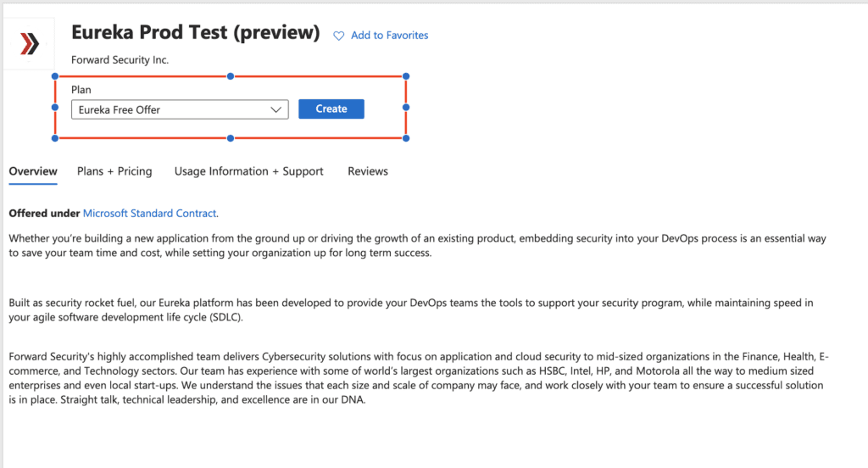Click the heart icon beside Add to Favorites
The height and width of the screenshot is (468, 868).
click(339, 36)
